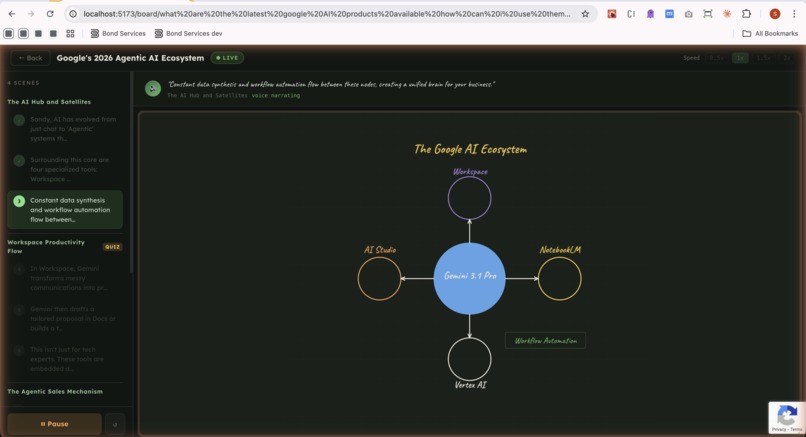Click the Back button in app header
Screen dimensions: 806x437
point(30,58)
